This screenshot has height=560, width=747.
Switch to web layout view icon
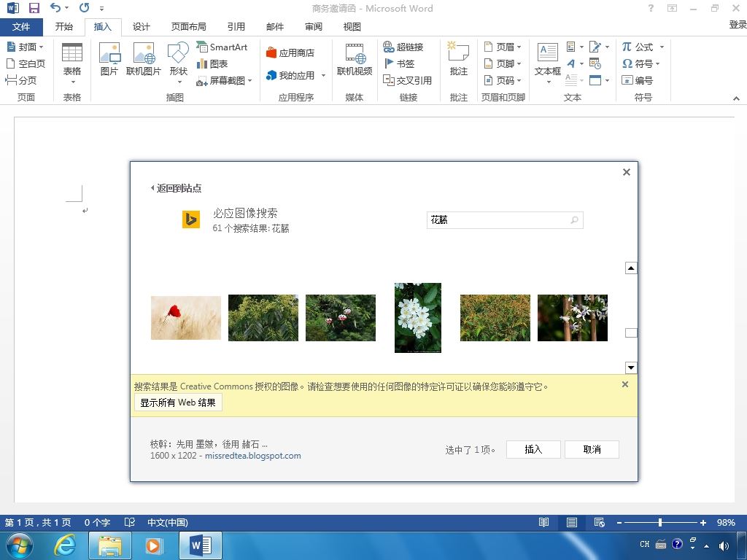[x=600, y=522]
